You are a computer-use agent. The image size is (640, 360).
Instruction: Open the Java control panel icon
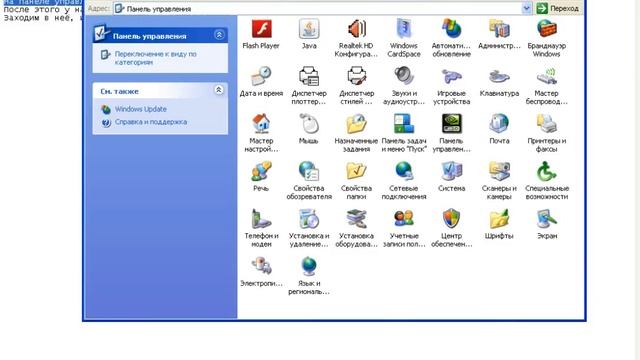(x=309, y=29)
